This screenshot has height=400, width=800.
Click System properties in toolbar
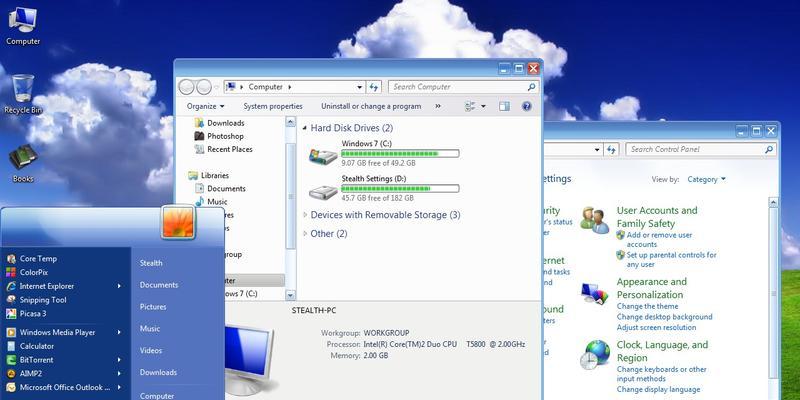(x=273, y=106)
